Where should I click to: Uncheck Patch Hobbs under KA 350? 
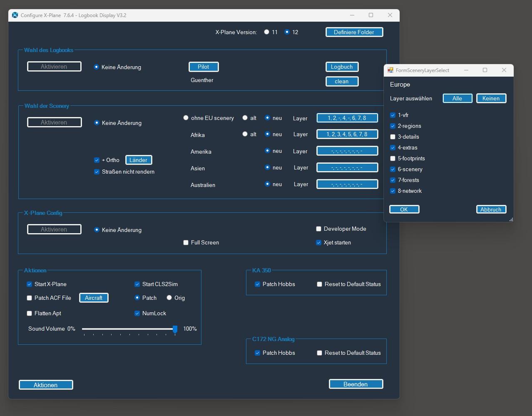point(257,284)
